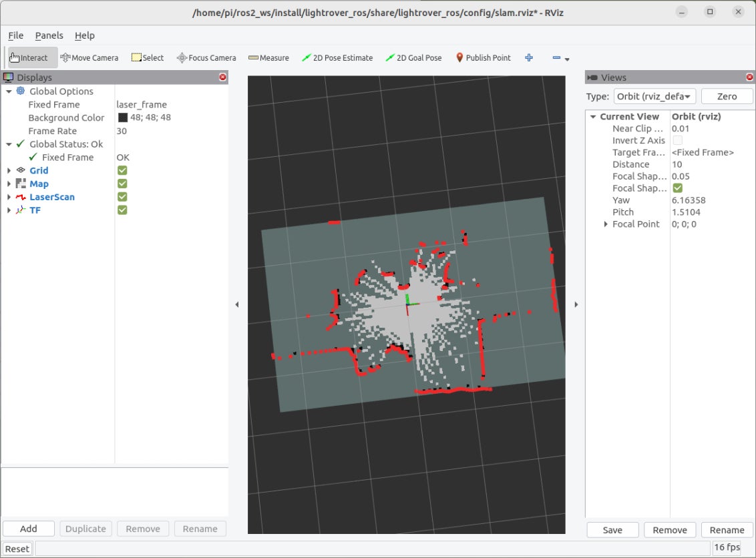Image resolution: width=756 pixels, height=558 pixels.
Task: Open the Panels menu
Action: click(49, 35)
